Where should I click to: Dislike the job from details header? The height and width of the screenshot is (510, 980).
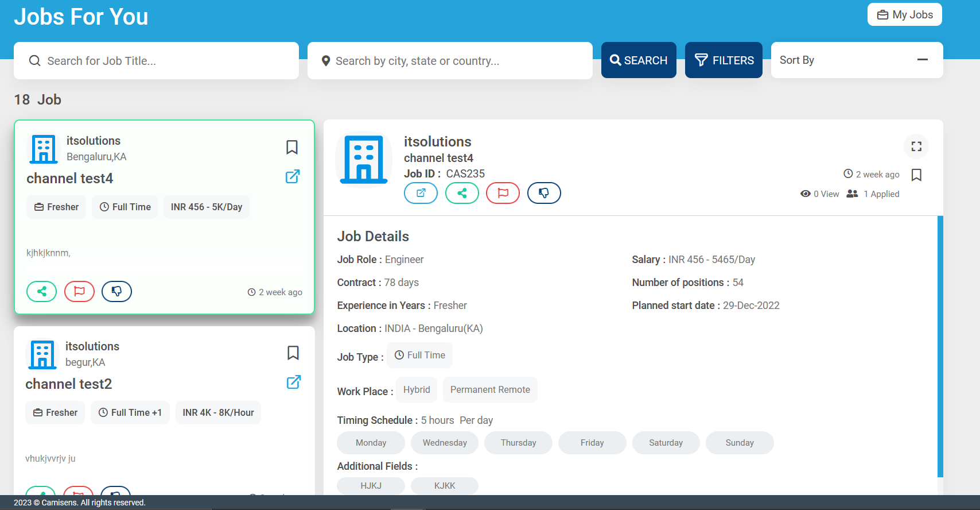tap(544, 193)
